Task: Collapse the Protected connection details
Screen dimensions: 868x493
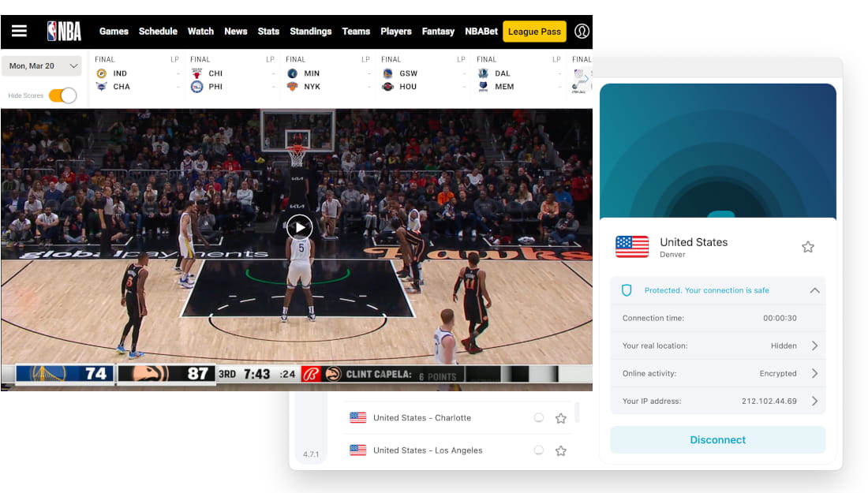Action: [815, 290]
